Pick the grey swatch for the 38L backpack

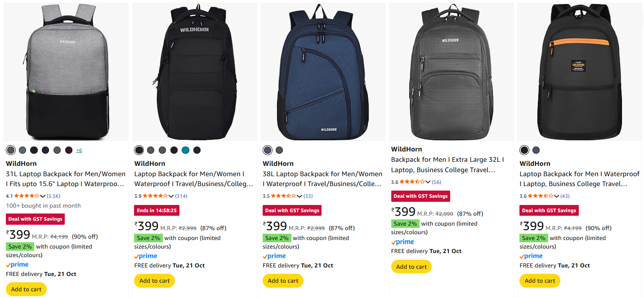(x=279, y=150)
